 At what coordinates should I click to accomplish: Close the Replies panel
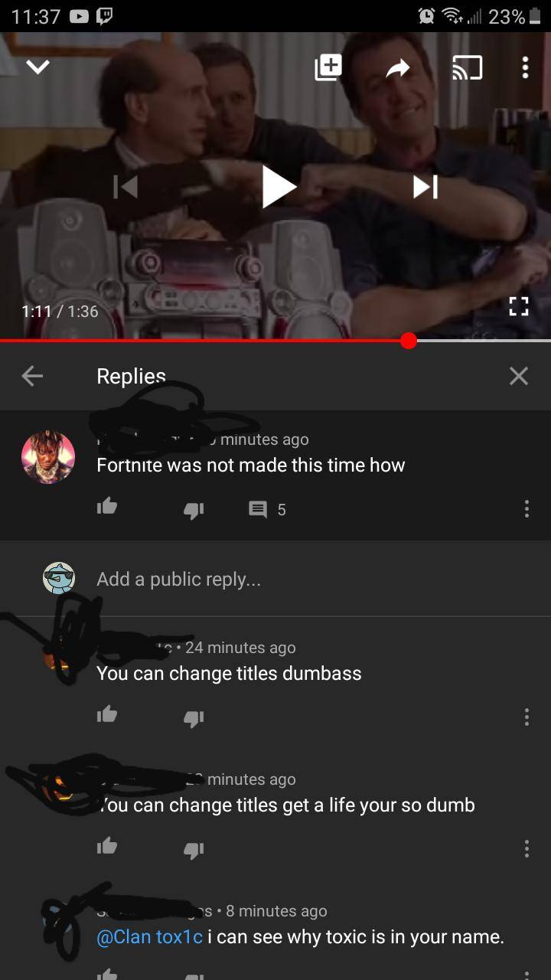pyautogui.click(x=519, y=375)
